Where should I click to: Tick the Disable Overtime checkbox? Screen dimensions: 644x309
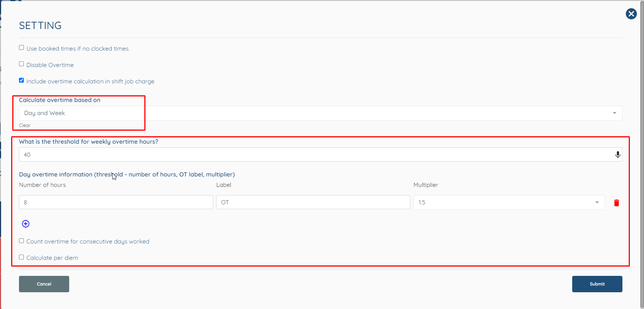tap(22, 64)
